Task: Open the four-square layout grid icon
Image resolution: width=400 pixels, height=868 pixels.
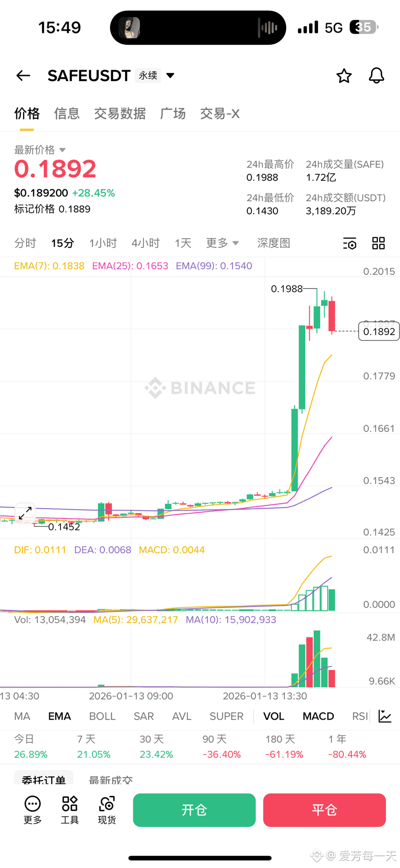Action: point(378,243)
